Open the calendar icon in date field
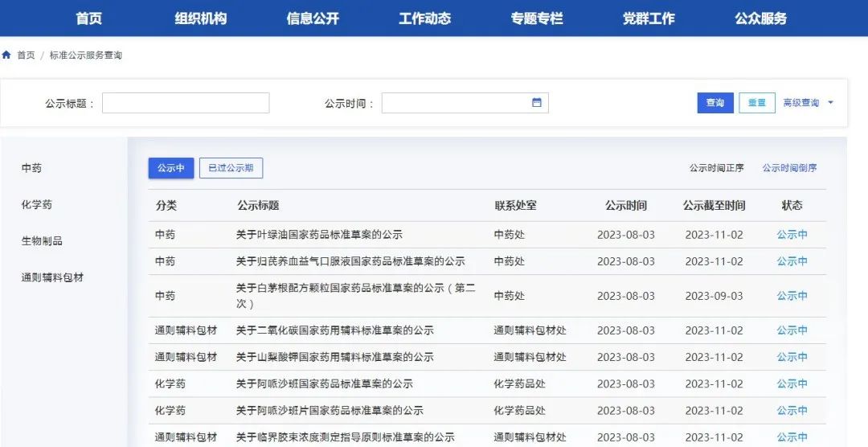 click(537, 103)
